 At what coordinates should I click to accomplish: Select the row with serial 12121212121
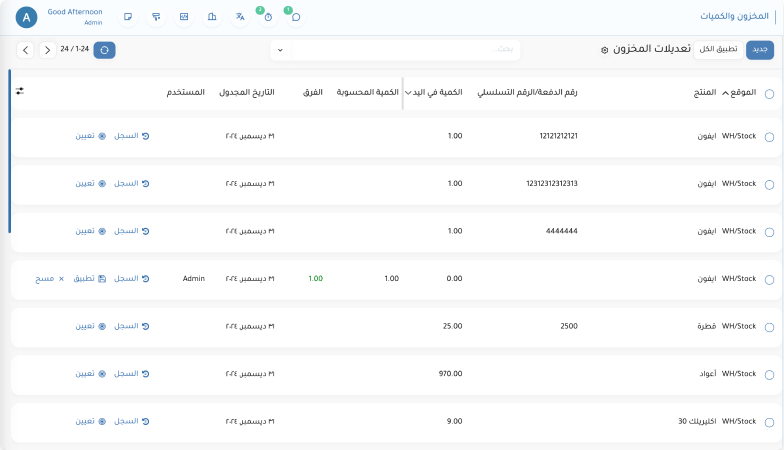point(769,137)
